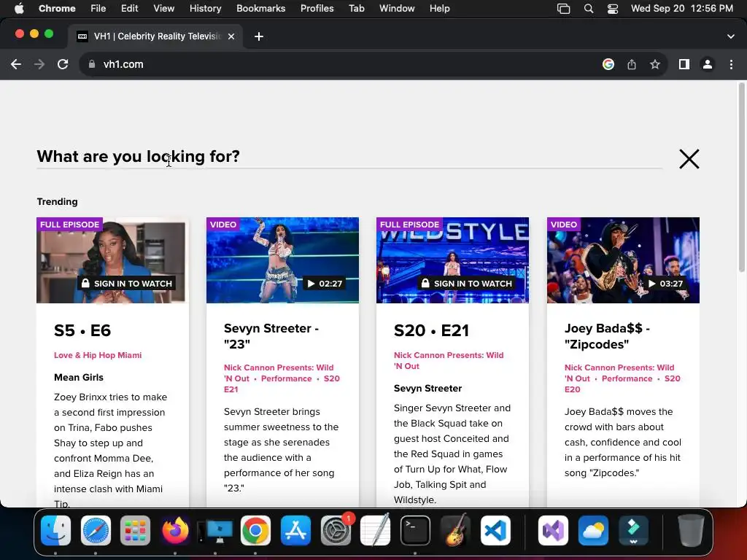Open Launchpad from the Dock

135,531
